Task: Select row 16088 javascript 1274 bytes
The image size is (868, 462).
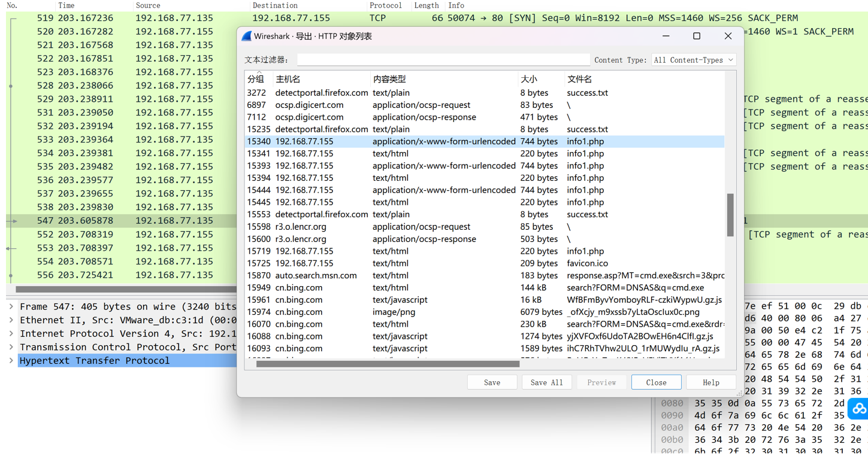Action: click(485, 336)
